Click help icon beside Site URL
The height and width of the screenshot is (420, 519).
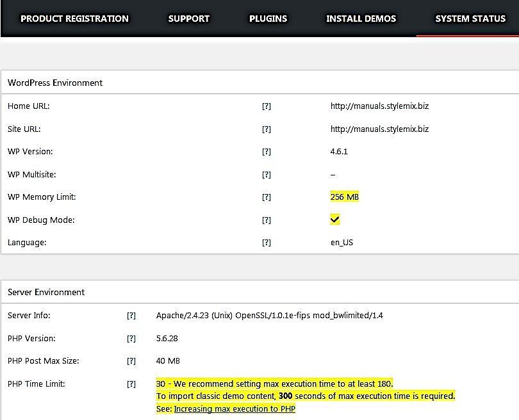click(267, 129)
